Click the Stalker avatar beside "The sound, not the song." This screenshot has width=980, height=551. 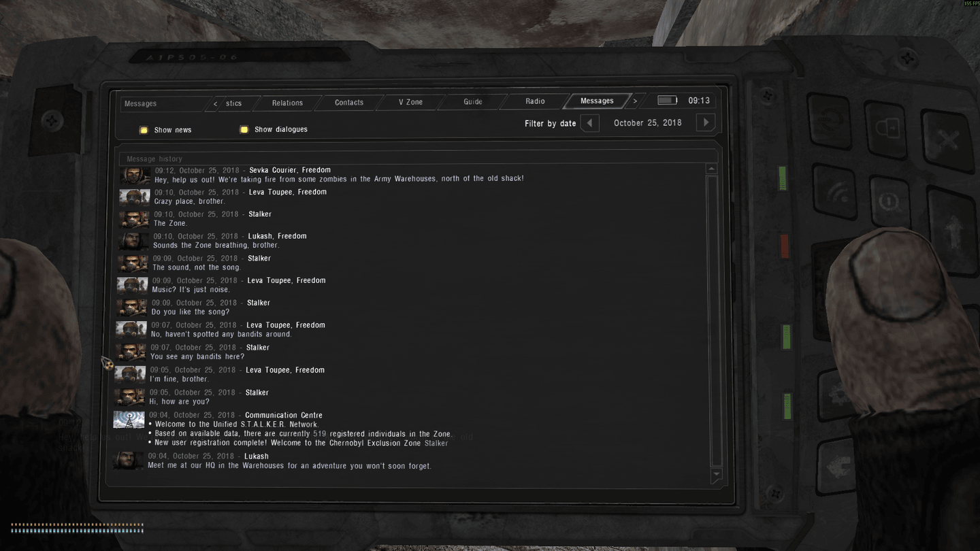133,263
